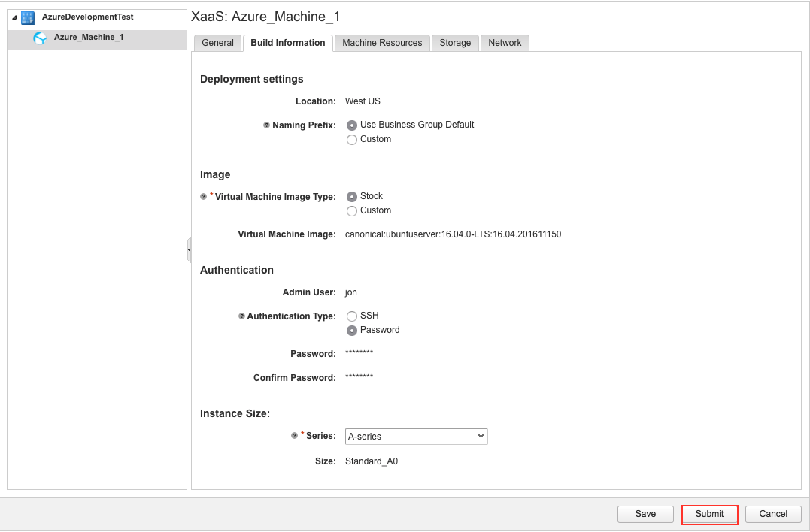
Task: Click the West US location value
Action: 363,101
